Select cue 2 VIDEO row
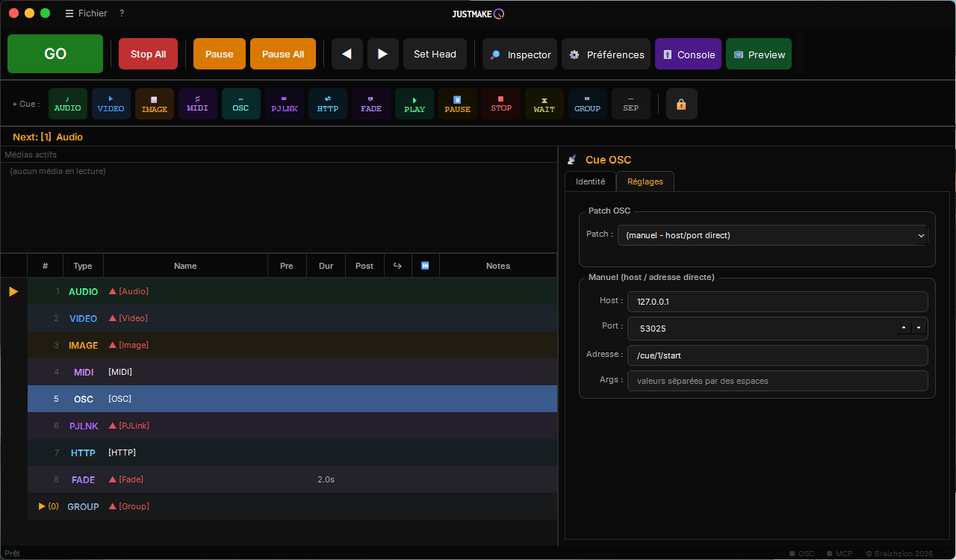The image size is (956, 560). 292,318
